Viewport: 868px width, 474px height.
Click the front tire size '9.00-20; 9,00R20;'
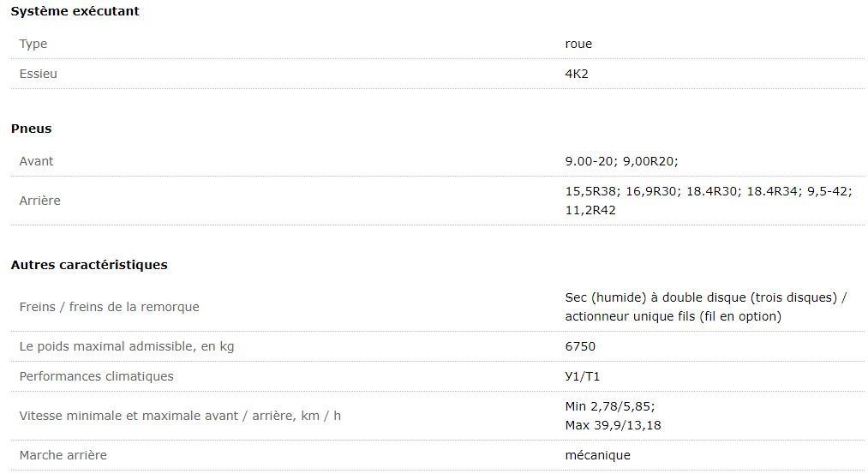point(621,161)
